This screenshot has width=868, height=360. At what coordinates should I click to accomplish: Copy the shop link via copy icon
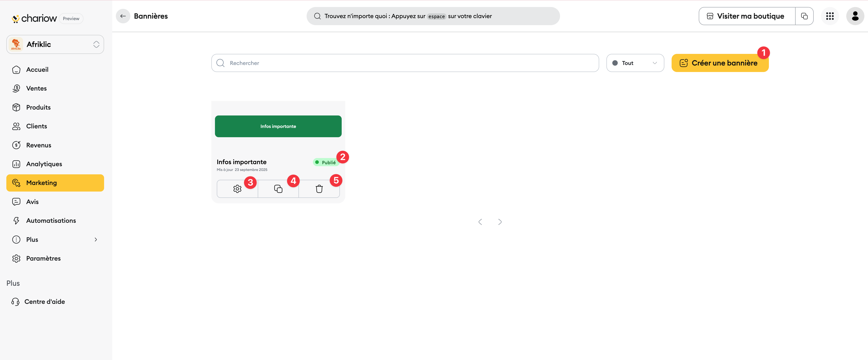coord(804,16)
